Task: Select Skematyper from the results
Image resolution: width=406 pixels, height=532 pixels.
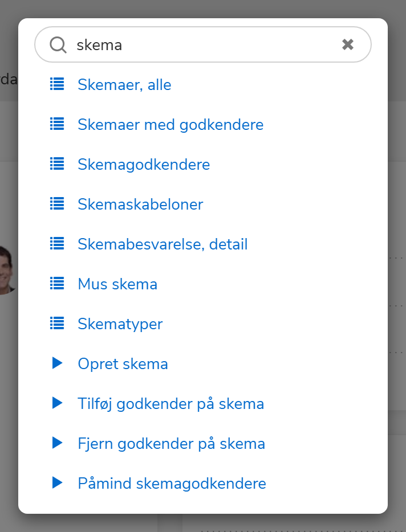Action: pos(120,324)
